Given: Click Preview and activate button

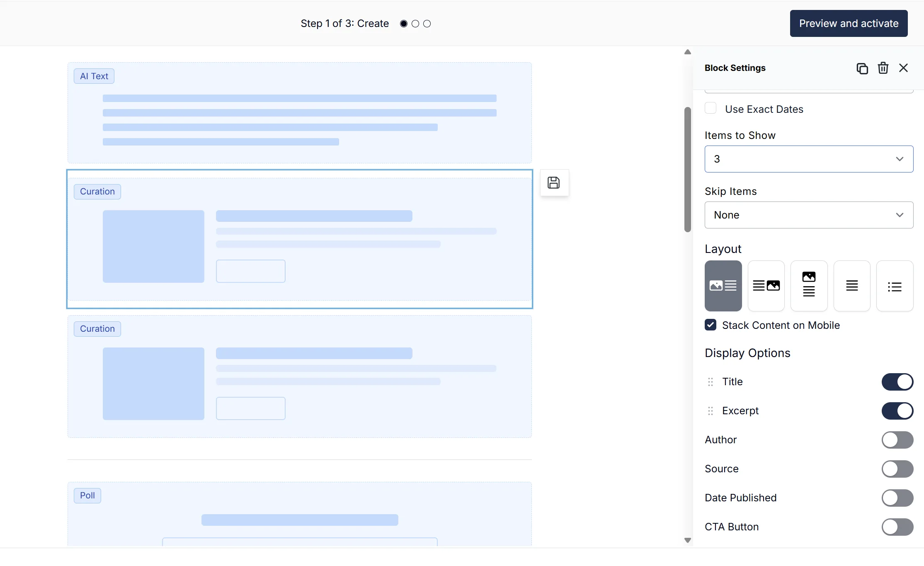Looking at the screenshot, I should click(x=849, y=24).
